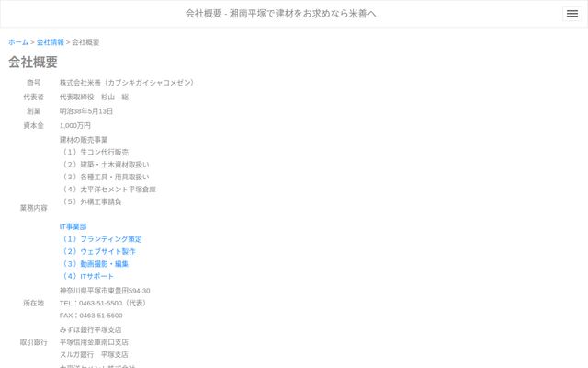588x368 pixels.
Task: Select （2）建築・土木資材取扱い line
Action: pyautogui.click(x=105, y=165)
